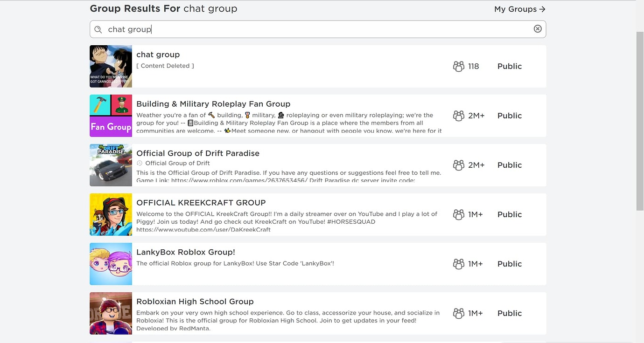Open the 'chat group' group thumbnail
The image size is (644, 343).
(111, 66)
